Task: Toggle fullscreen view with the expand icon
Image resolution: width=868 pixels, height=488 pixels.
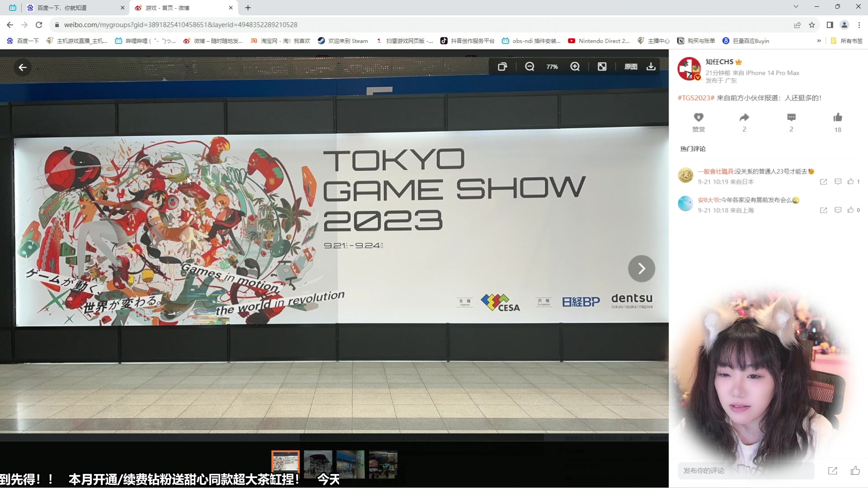Action: click(602, 66)
